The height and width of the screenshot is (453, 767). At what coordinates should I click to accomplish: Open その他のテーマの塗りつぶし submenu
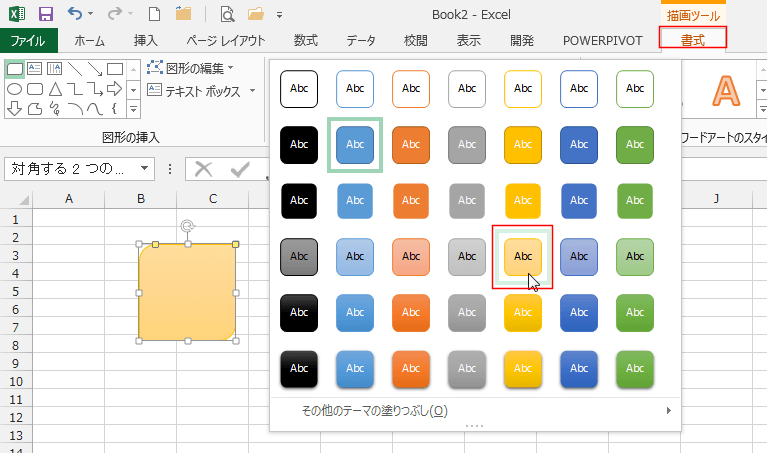coord(475,410)
